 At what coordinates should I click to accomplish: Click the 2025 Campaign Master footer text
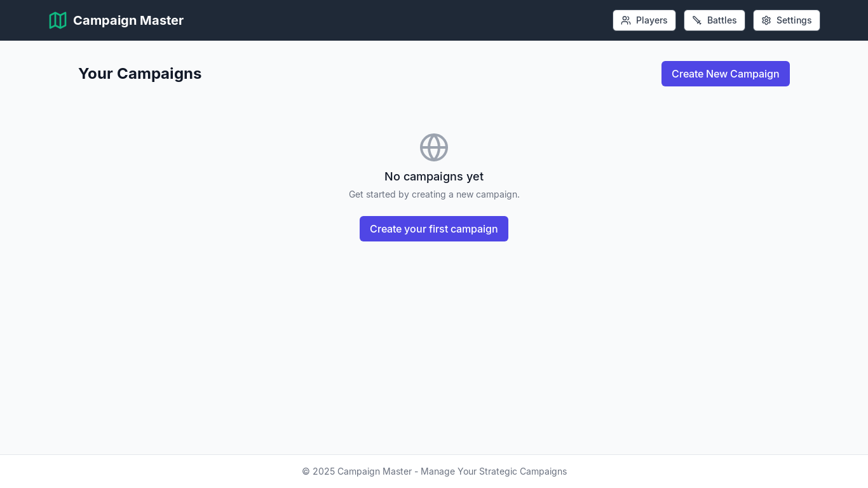[x=434, y=471]
